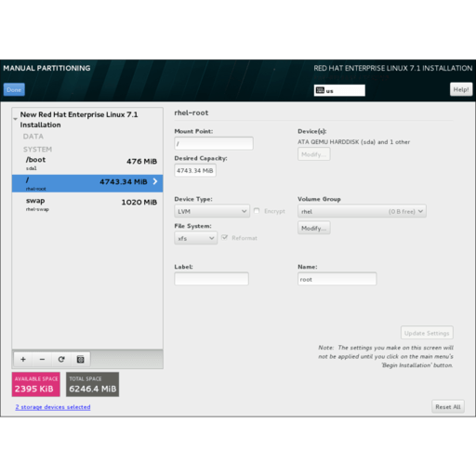The height and width of the screenshot is (476, 476).
Task: Select the /boot sda1 partition row
Action: tap(87, 164)
